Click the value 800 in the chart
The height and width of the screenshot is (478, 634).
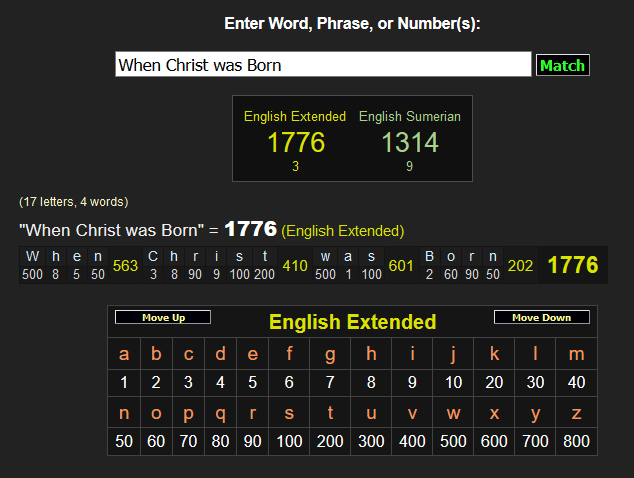[577, 441]
